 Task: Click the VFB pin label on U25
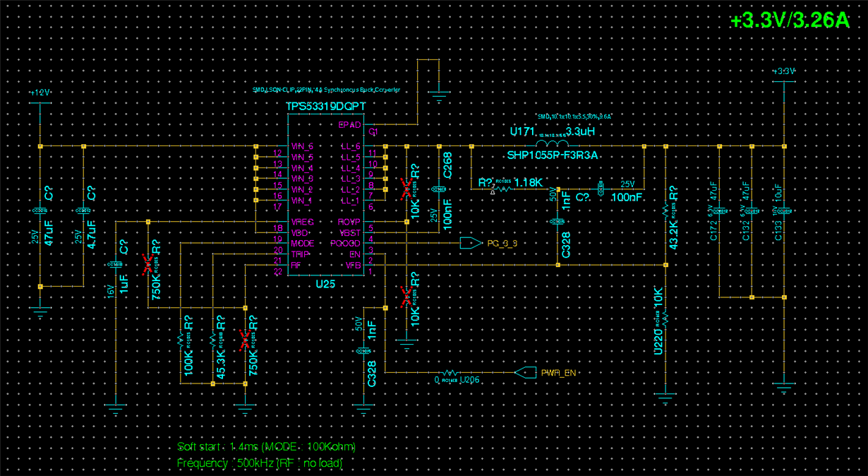tap(352, 263)
